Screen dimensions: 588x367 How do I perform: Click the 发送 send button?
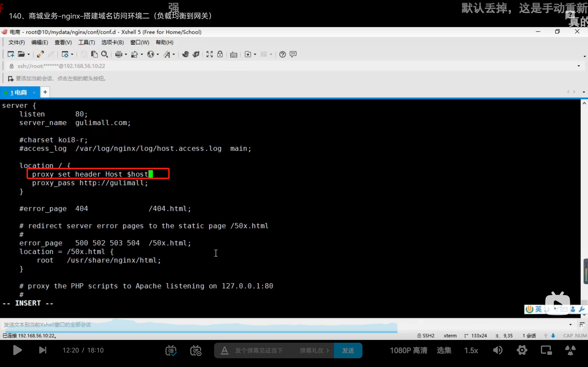348,350
